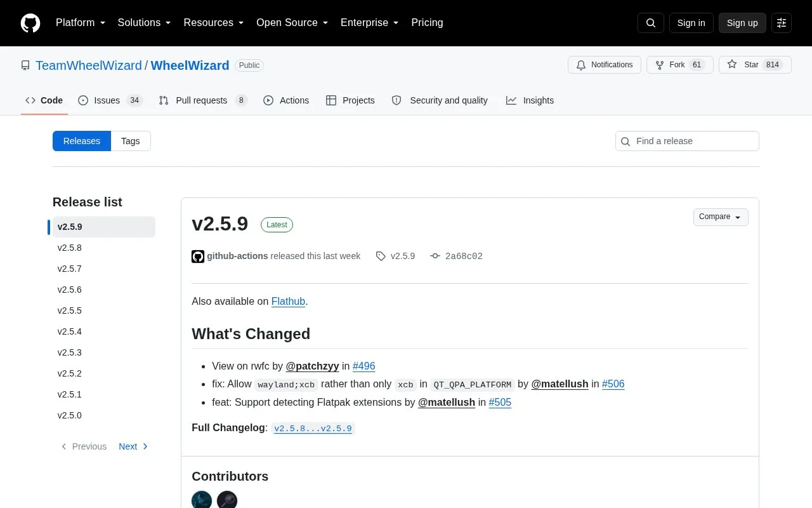
Task: Open the Actions tab
Action: [286, 100]
